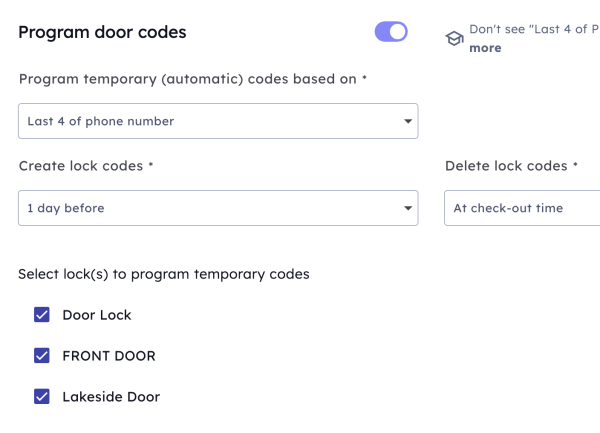Click the "Door Lock" label text
The height and width of the screenshot is (433, 600).
tap(97, 315)
